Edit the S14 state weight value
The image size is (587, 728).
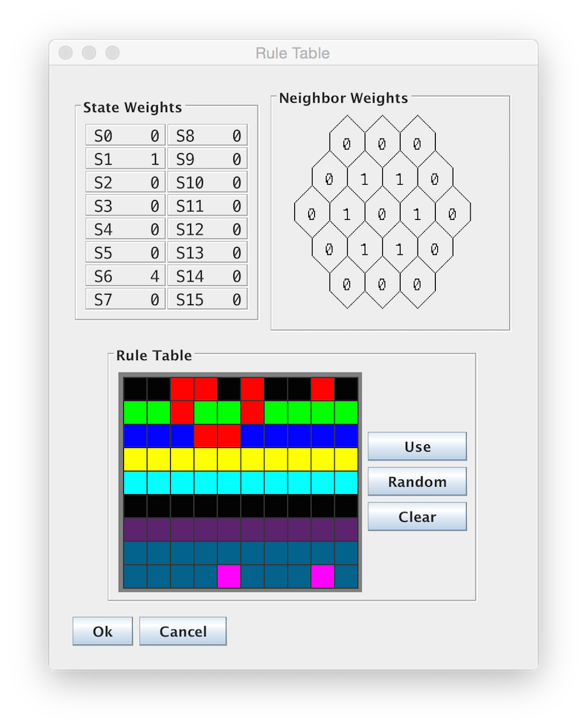click(208, 276)
